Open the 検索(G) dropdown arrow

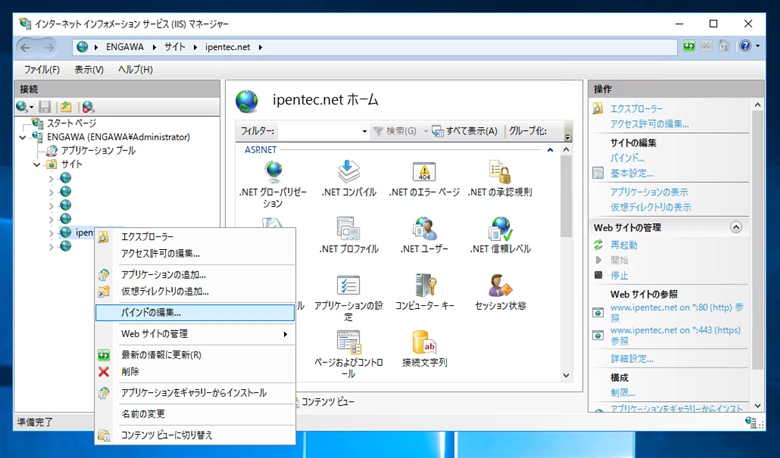pyautogui.click(x=426, y=131)
